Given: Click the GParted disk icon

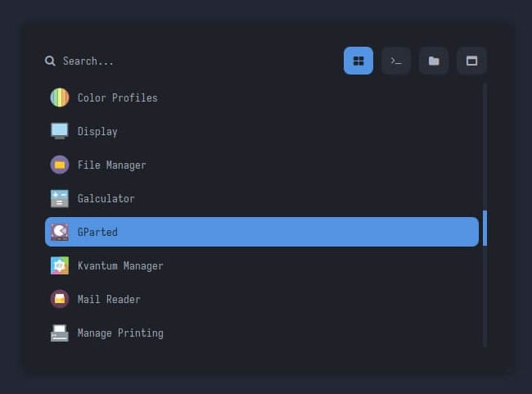Looking at the screenshot, I should 59,232.
